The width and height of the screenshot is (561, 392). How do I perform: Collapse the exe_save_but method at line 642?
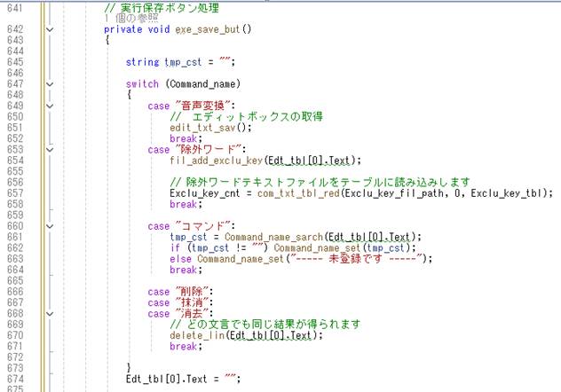tap(49, 29)
